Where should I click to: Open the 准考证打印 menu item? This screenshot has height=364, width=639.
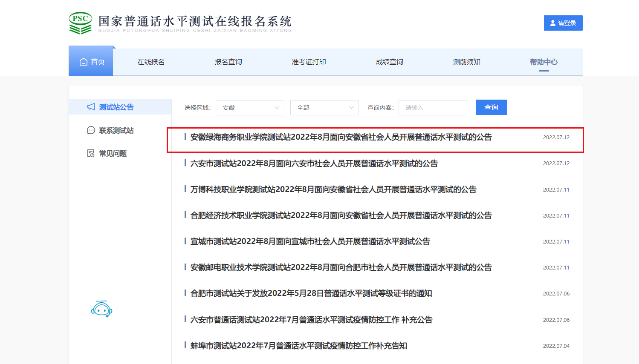309,62
